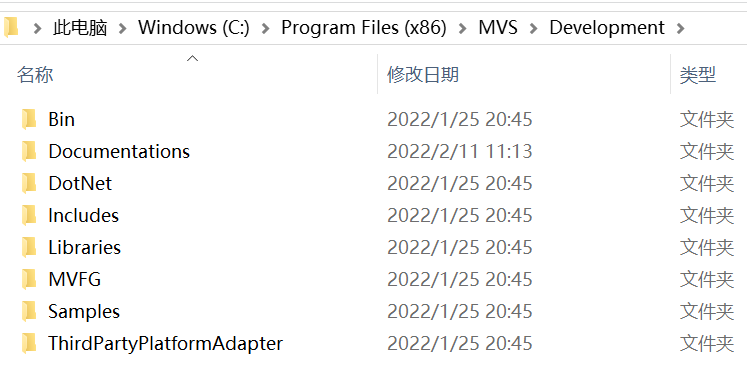Navigate to MVS breadcrumb

(x=498, y=28)
